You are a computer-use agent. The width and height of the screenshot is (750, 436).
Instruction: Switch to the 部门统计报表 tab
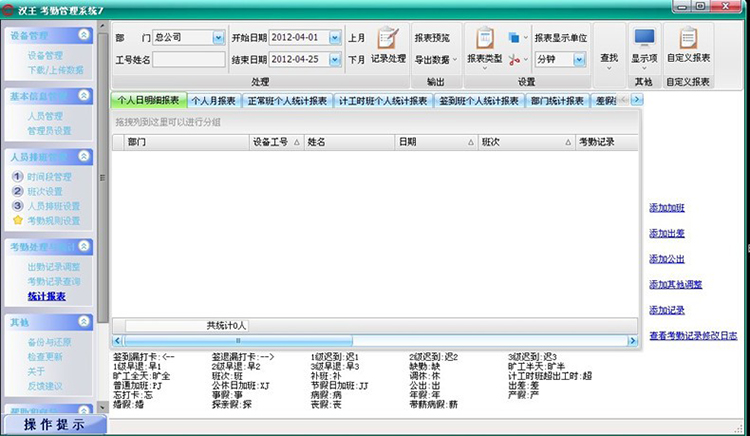coord(557,101)
